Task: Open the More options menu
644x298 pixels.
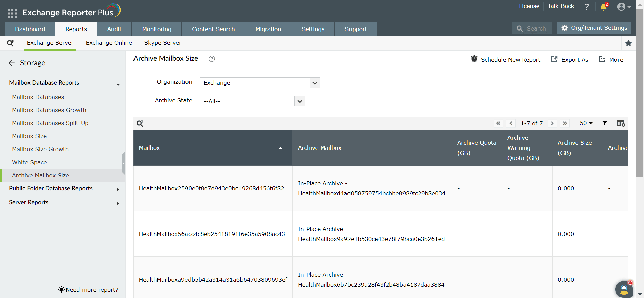Action: 611,60
